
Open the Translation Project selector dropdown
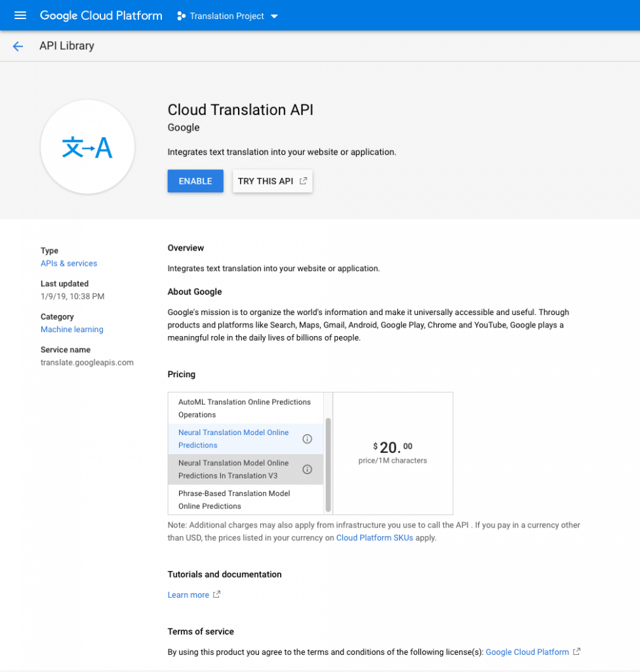click(x=275, y=16)
